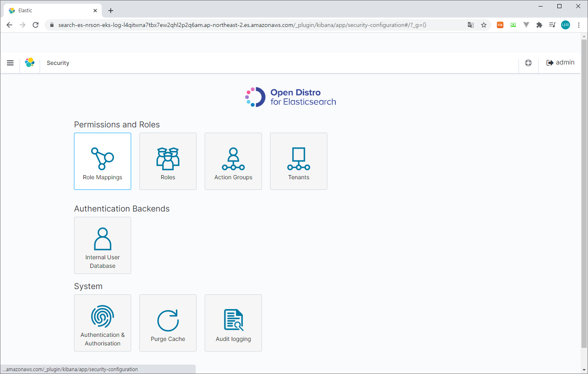This screenshot has width=588, height=374.
Task: Open Authentication & Authorisation card
Action: [x=103, y=323]
